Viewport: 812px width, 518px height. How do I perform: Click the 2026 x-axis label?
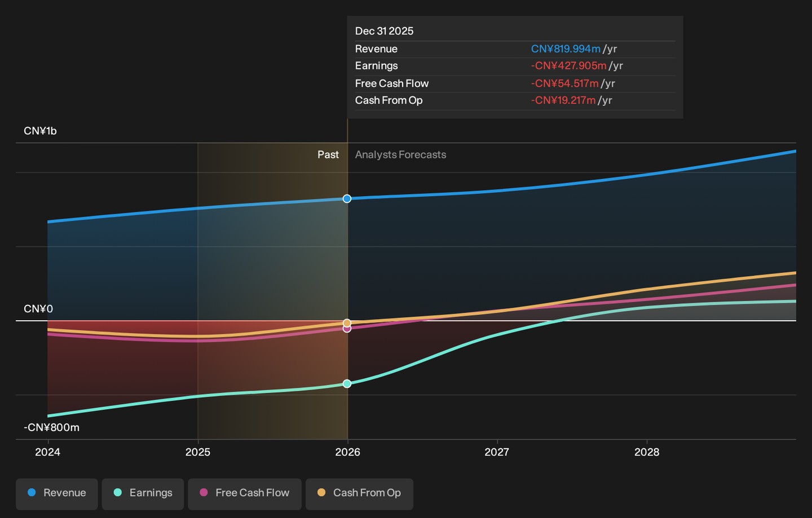348,452
